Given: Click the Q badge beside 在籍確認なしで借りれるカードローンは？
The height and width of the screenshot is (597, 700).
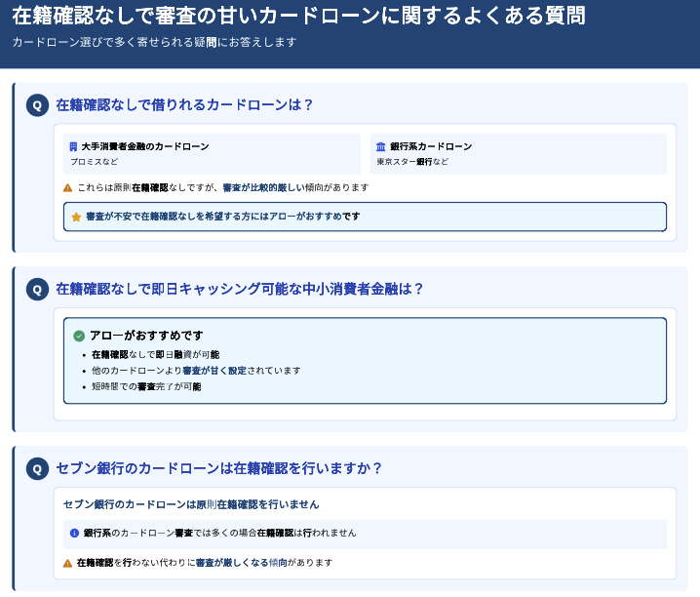Looking at the screenshot, I should pyautogui.click(x=37, y=105).
